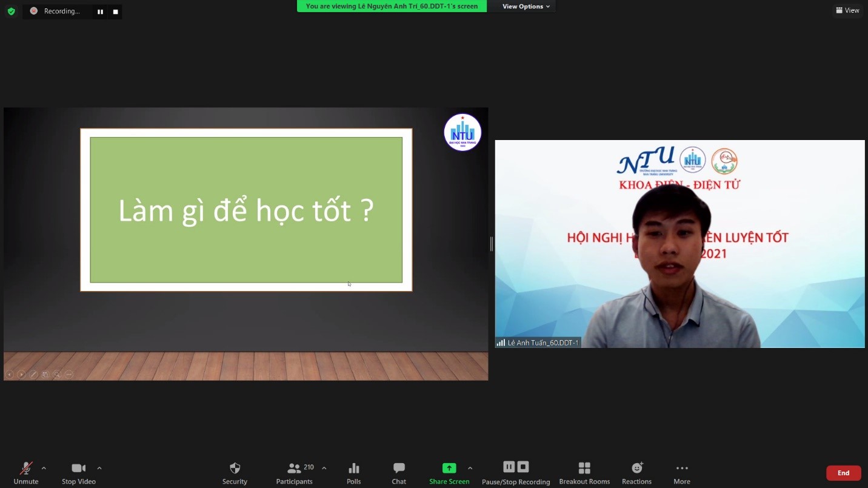Image resolution: width=868 pixels, height=488 pixels.
Task: Open the View Options dropdown
Action: pos(526,7)
